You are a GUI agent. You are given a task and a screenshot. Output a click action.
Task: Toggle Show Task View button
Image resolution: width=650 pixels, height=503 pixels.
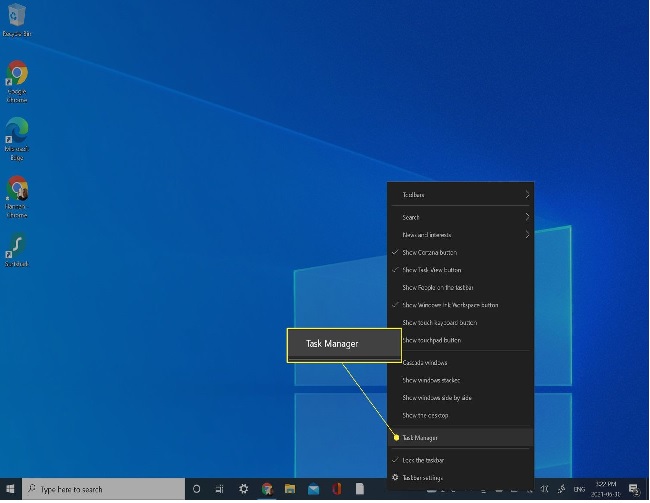tap(461, 270)
